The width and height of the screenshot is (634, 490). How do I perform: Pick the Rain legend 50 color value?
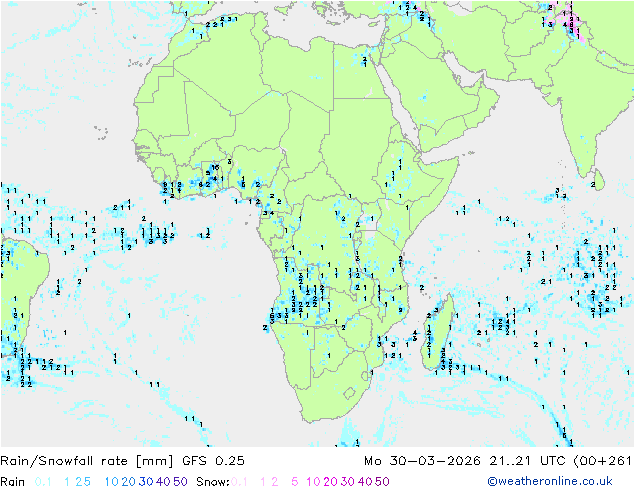180,482
